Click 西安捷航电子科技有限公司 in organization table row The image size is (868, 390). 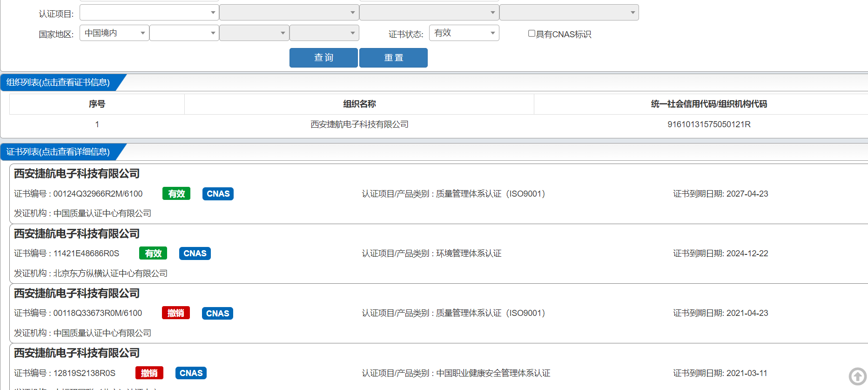(x=359, y=124)
